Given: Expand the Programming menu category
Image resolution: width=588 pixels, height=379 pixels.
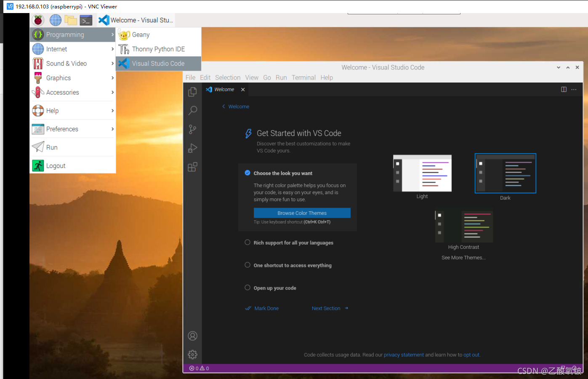Looking at the screenshot, I should click(x=73, y=35).
